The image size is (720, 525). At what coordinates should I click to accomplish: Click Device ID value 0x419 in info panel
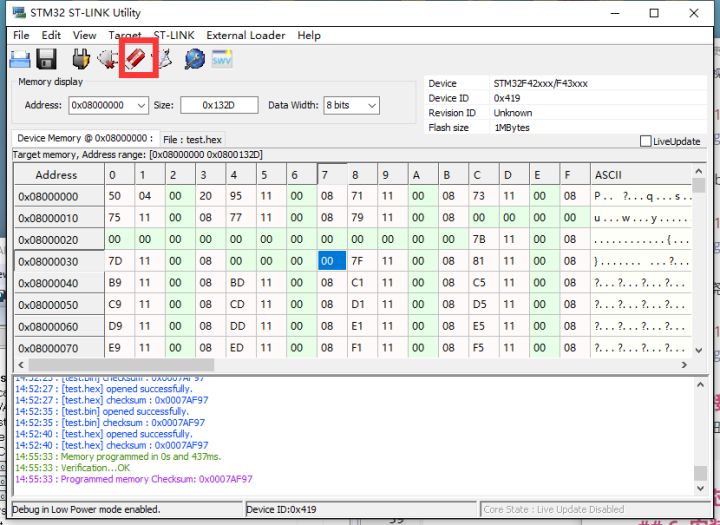point(507,98)
